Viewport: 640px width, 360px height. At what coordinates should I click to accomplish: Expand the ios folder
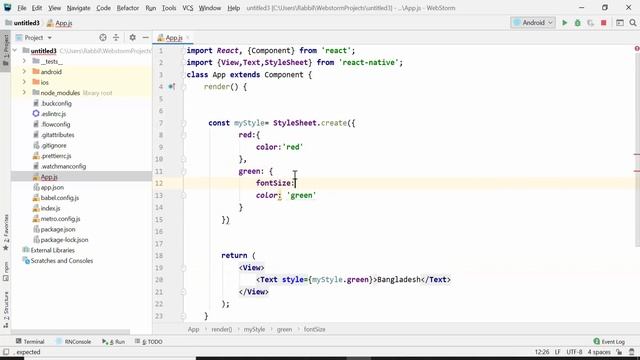point(24,82)
